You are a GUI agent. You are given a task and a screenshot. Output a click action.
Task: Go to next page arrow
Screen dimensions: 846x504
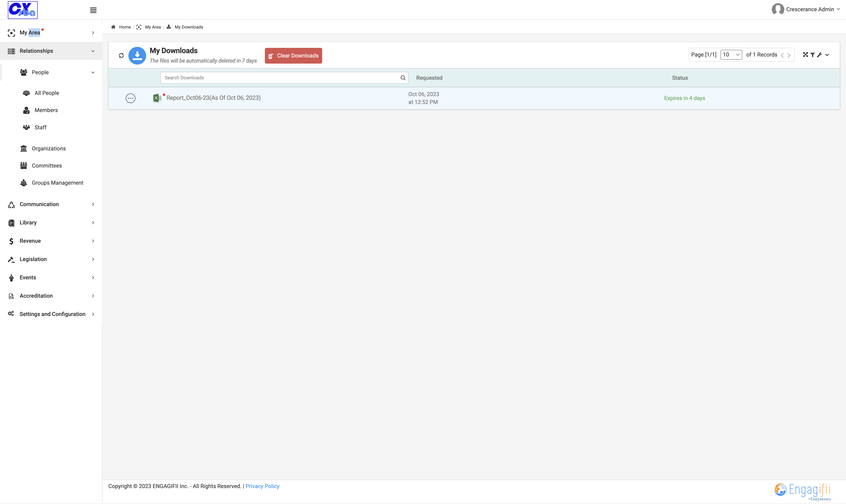(x=789, y=55)
